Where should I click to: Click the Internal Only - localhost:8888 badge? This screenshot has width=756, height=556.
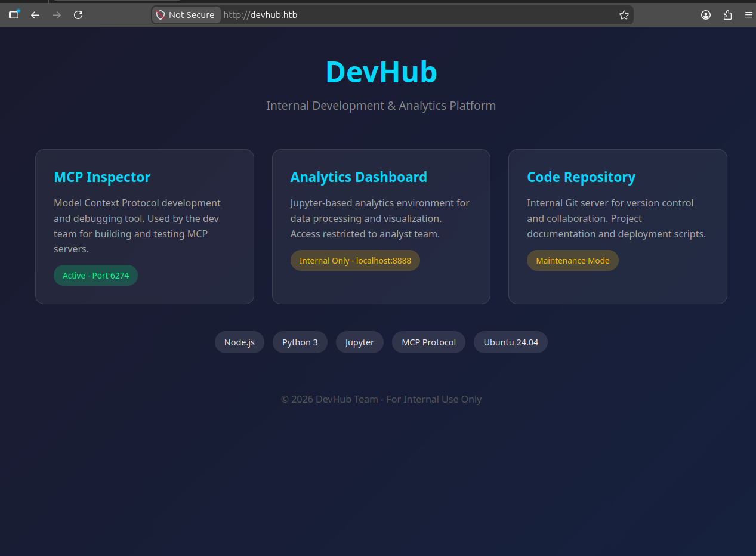point(355,261)
